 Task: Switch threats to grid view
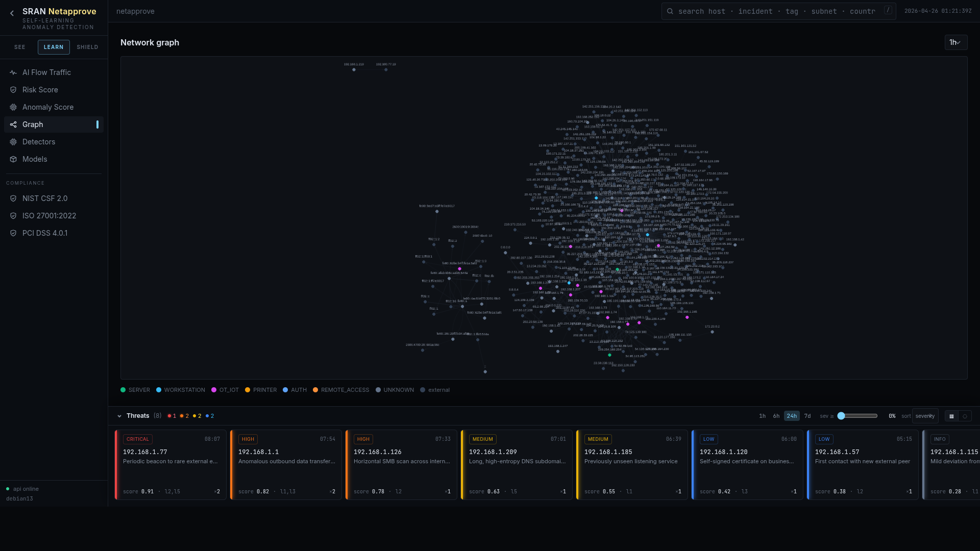(x=951, y=416)
